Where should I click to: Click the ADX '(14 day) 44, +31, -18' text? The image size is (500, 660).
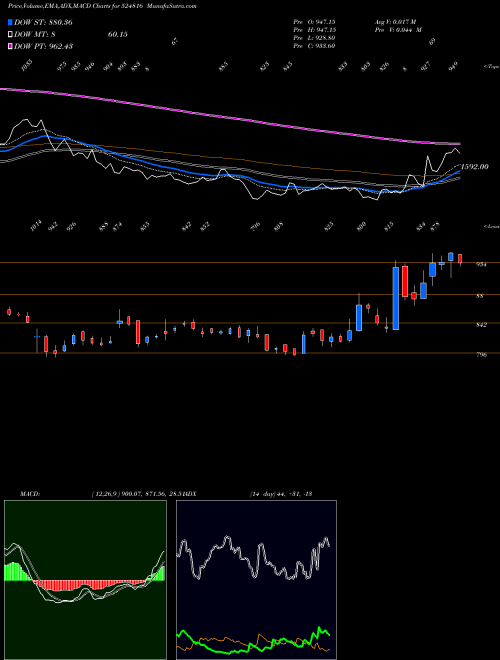pyautogui.click(x=280, y=494)
